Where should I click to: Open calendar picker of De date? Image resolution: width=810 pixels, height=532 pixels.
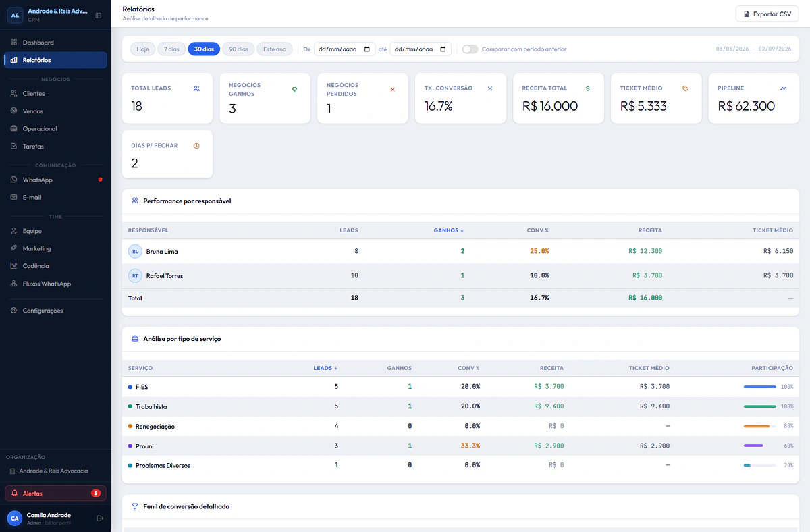[367, 49]
